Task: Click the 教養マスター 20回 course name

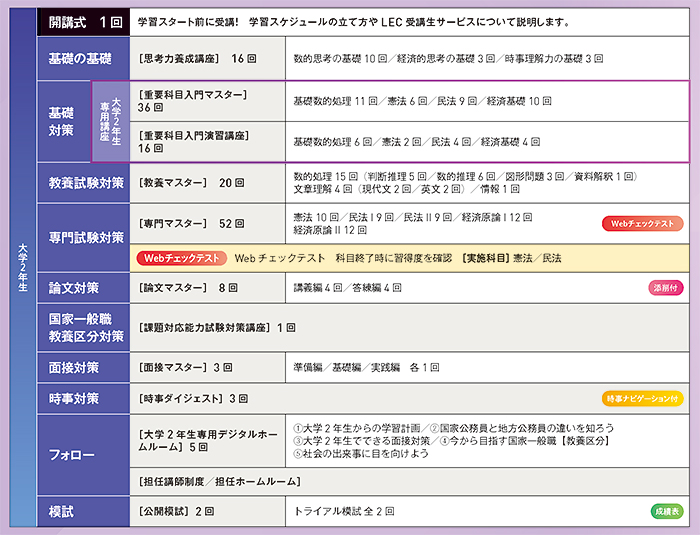Action: (191, 183)
